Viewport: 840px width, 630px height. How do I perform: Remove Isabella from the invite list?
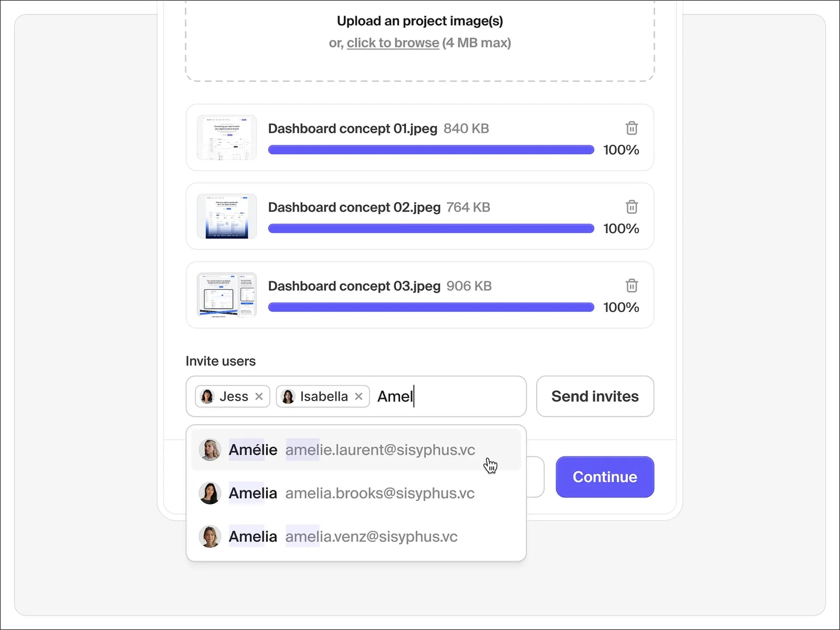pos(359,396)
